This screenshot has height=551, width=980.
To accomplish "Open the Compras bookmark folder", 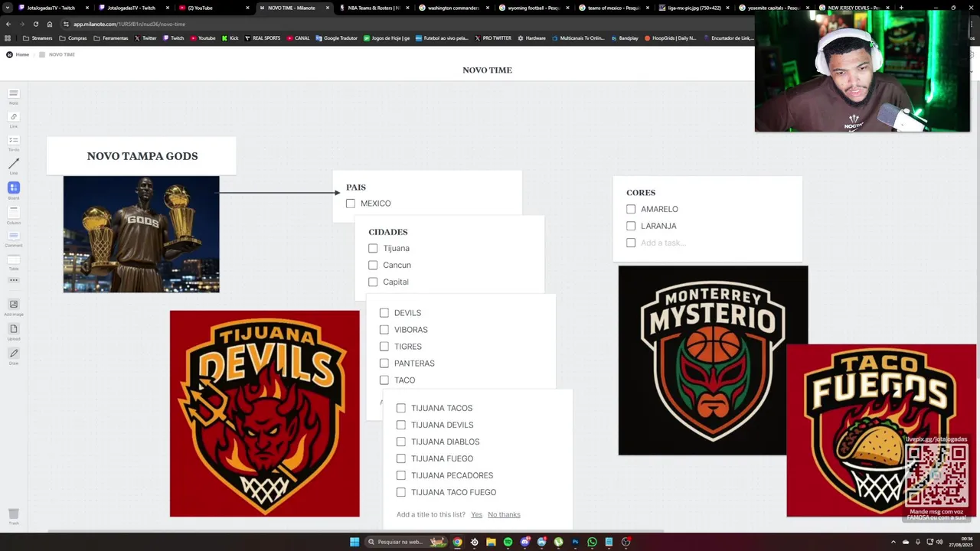I will [x=73, y=38].
